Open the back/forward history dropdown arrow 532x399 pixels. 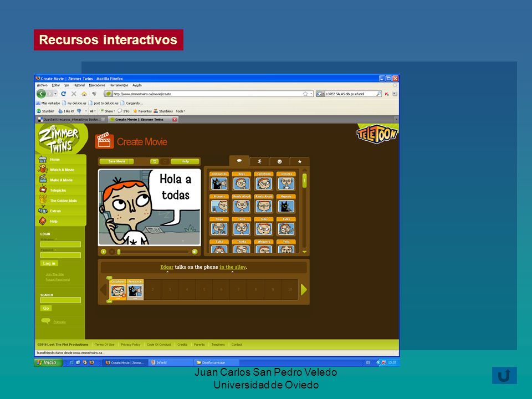(x=55, y=94)
